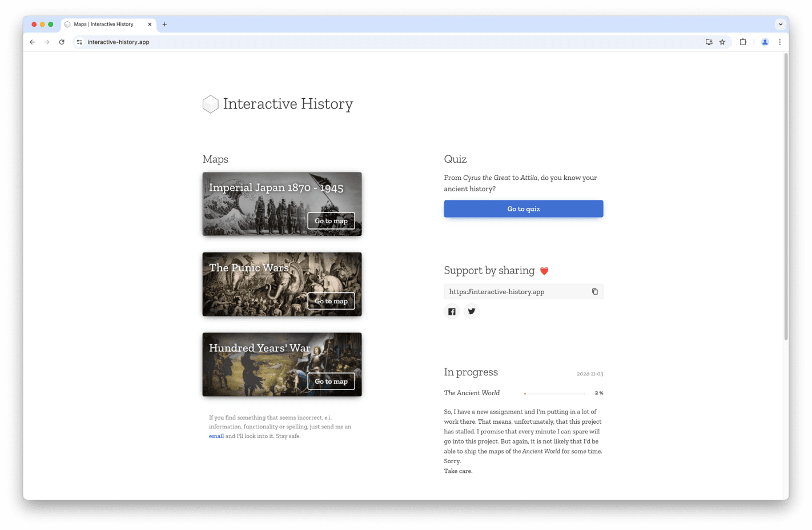Open the install-site icon in the address bar
Image resolution: width=812 pixels, height=530 pixels.
(x=709, y=42)
